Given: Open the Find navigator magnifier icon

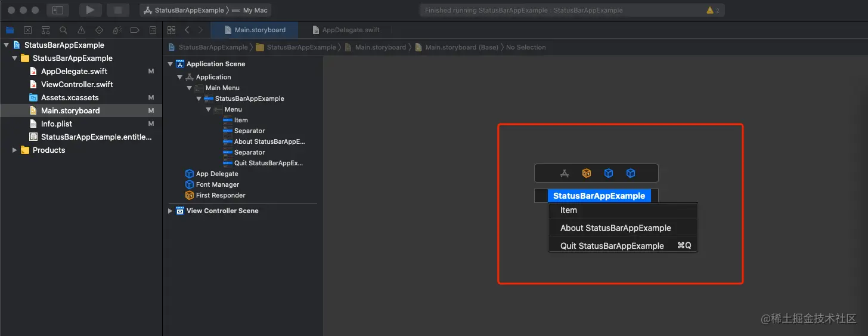Looking at the screenshot, I should [63, 30].
